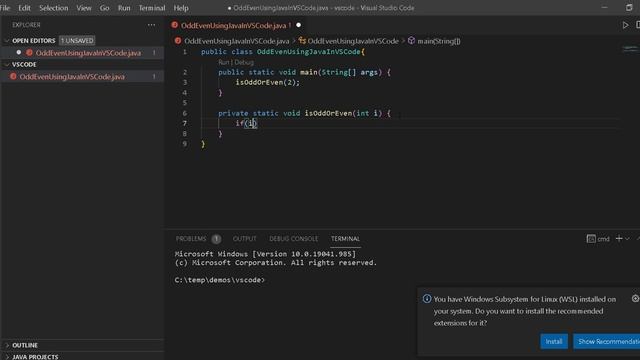The height and width of the screenshot is (360, 640).
Task: Click the cmd terminal profile icon
Action: coord(591,239)
